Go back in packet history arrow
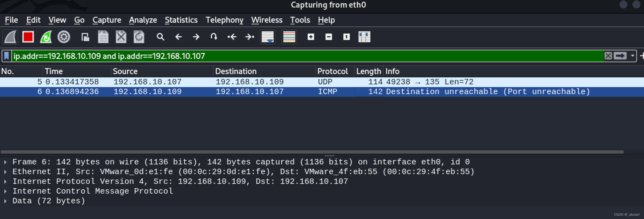Viewport: 644px width, 219px height. click(x=178, y=37)
